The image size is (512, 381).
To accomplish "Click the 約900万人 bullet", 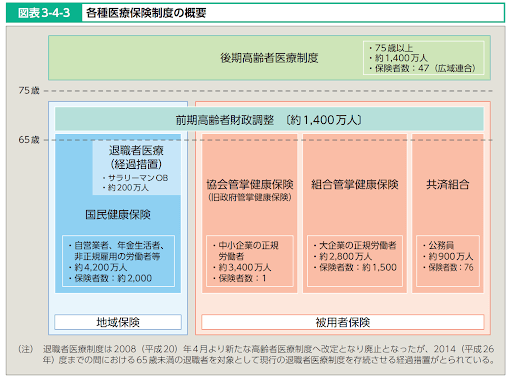I will click(x=448, y=256).
